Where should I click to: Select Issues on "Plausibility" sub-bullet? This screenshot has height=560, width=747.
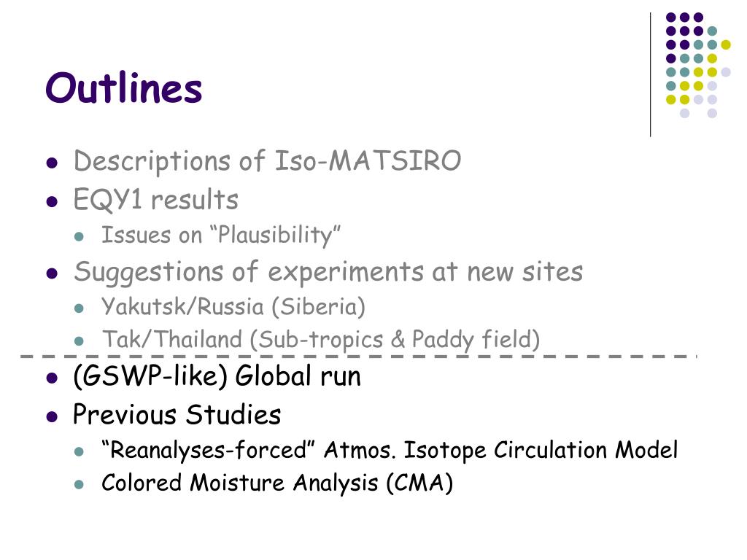click(221, 235)
